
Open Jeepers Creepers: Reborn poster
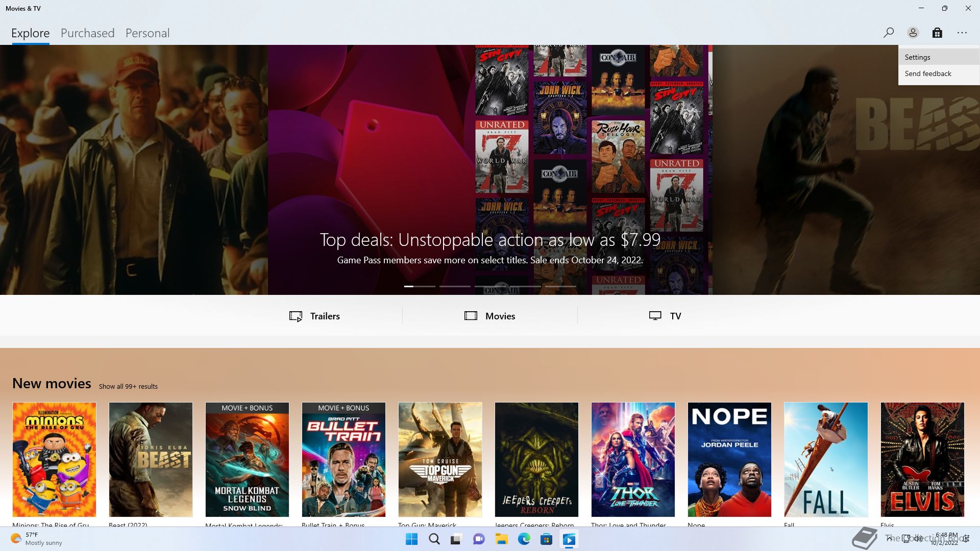(x=536, y=460)
